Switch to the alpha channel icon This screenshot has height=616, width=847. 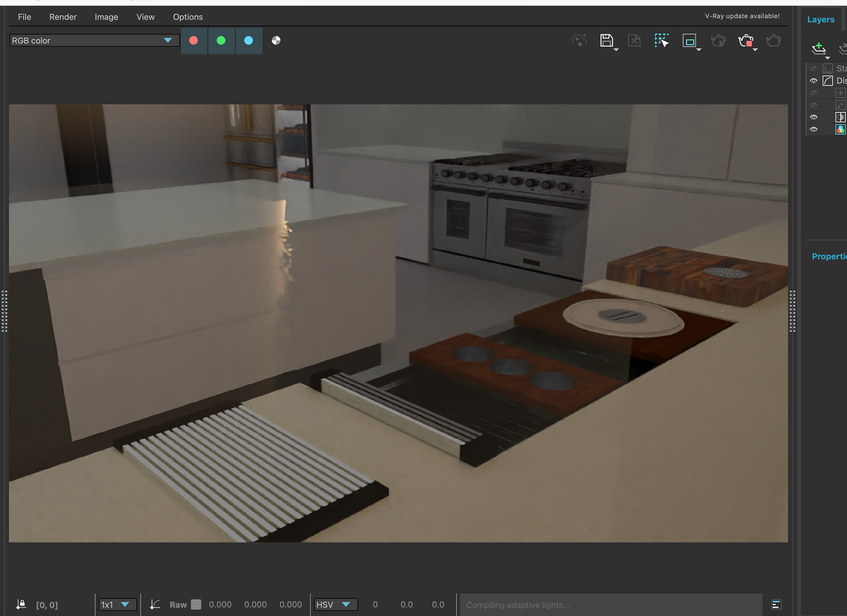(276, 41)
